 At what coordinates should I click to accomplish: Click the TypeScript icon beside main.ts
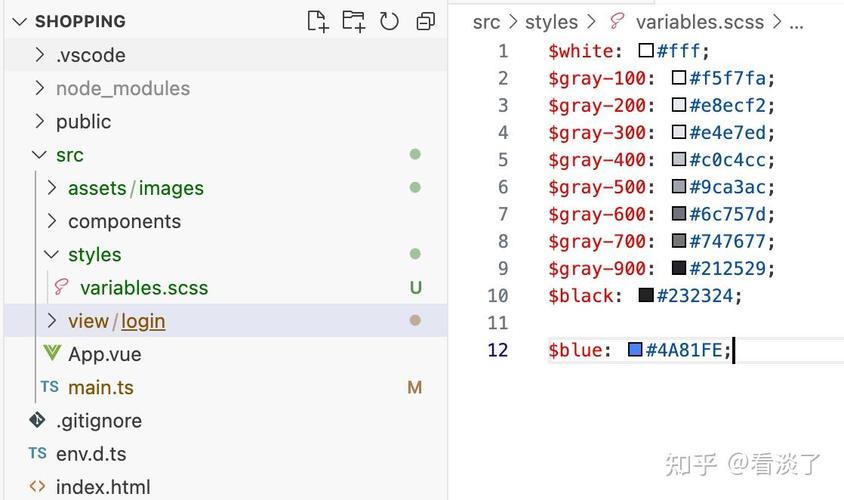click(49, 387)
